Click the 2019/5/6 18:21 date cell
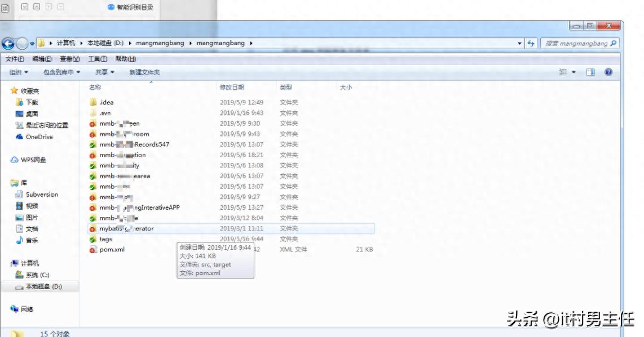644x337 pixels. click(x=241, y=155)
